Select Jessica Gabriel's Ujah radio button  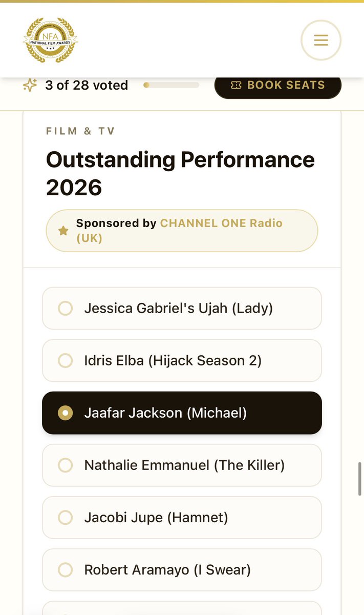[65, 309]
